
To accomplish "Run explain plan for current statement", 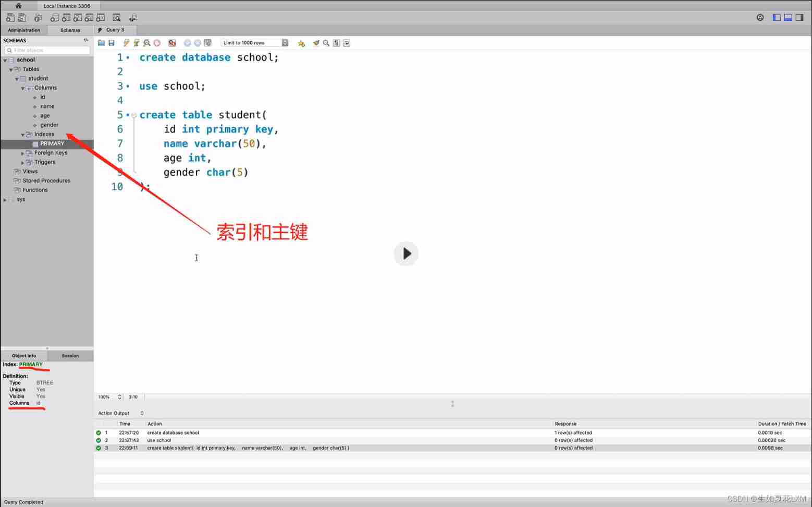I will [147, 43].
